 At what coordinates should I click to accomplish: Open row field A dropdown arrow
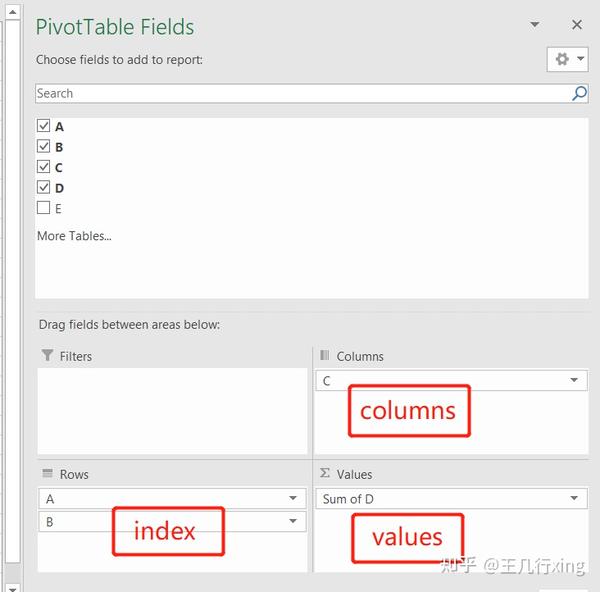293,498
